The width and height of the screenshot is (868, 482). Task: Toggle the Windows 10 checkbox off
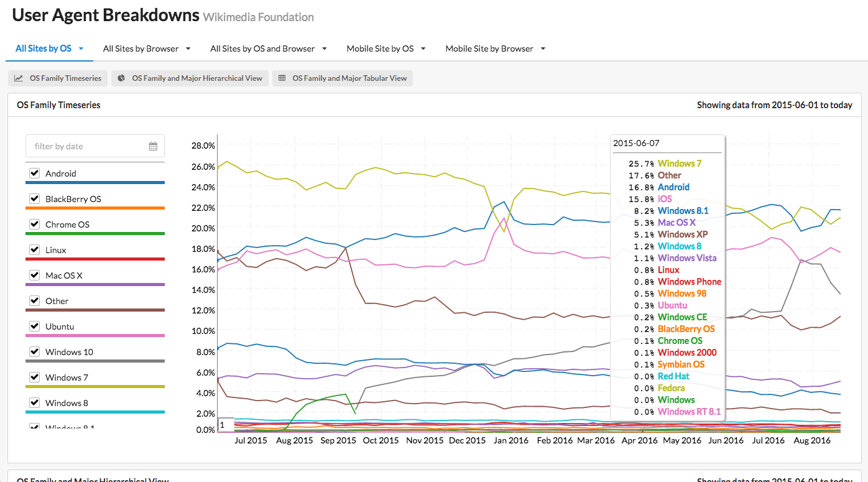tap(34, 351)
